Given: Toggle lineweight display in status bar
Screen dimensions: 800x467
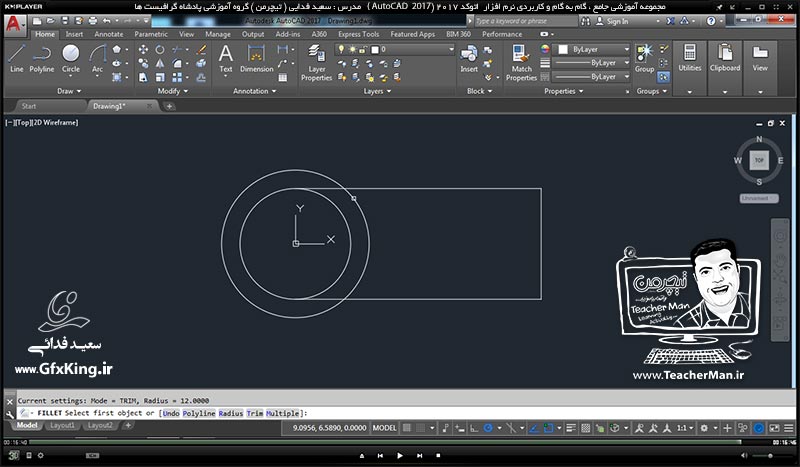Looking at the screenshot, I should pyautogui.click(x=571, y=428).
